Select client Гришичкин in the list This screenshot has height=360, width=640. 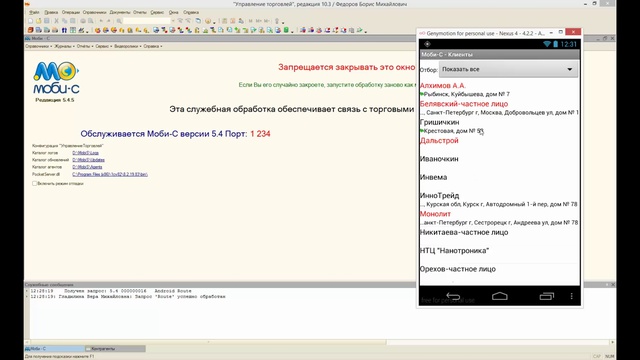[x=500, y=126]
